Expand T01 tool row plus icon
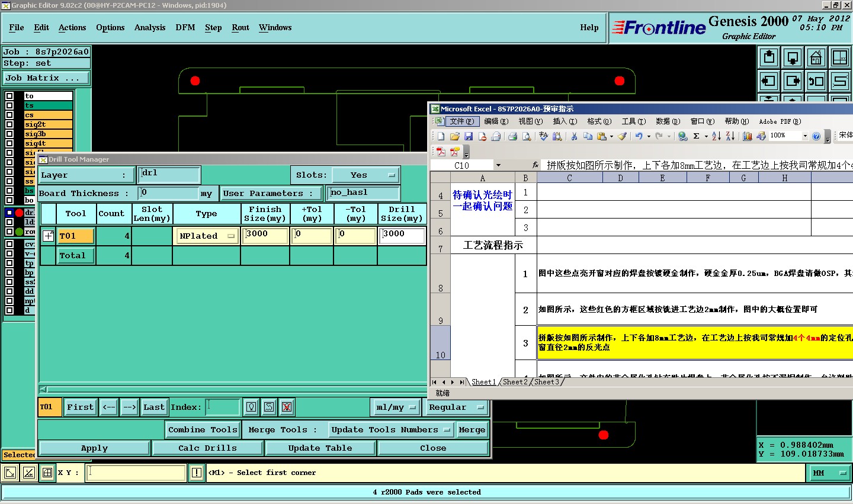This screenshot has width=853, height=504. [49, 236]
